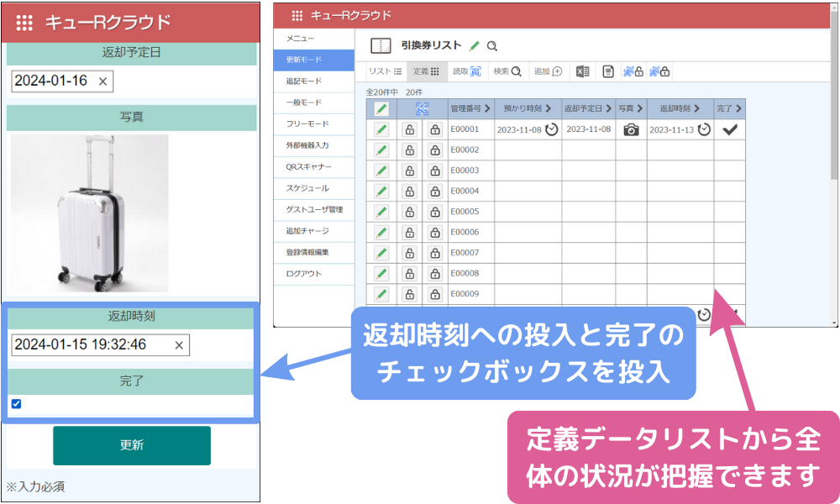
Task: Click the notebook icon left of 引換券リスト
Action: [381, 45]
